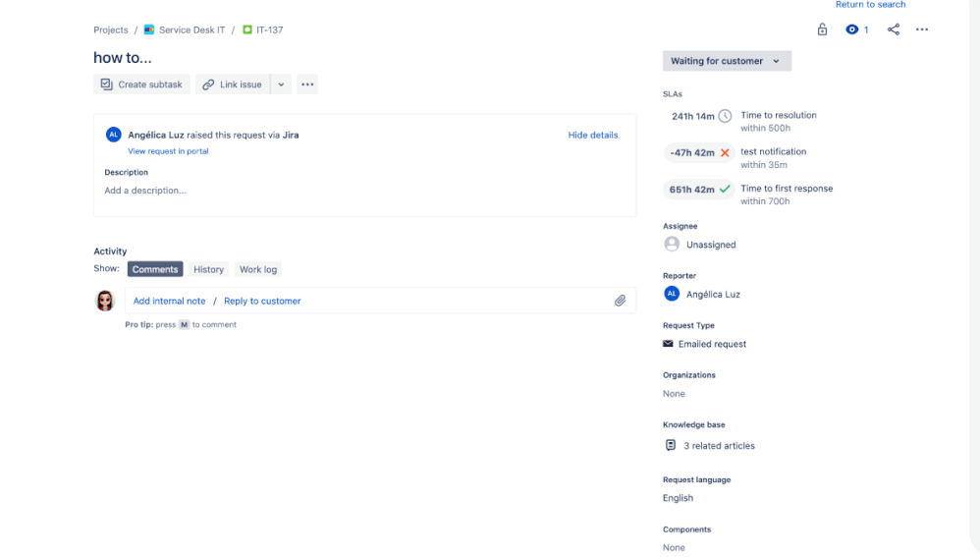
Task: Click the English request language value
Action: pyautogui.click(x=679, y=498)
